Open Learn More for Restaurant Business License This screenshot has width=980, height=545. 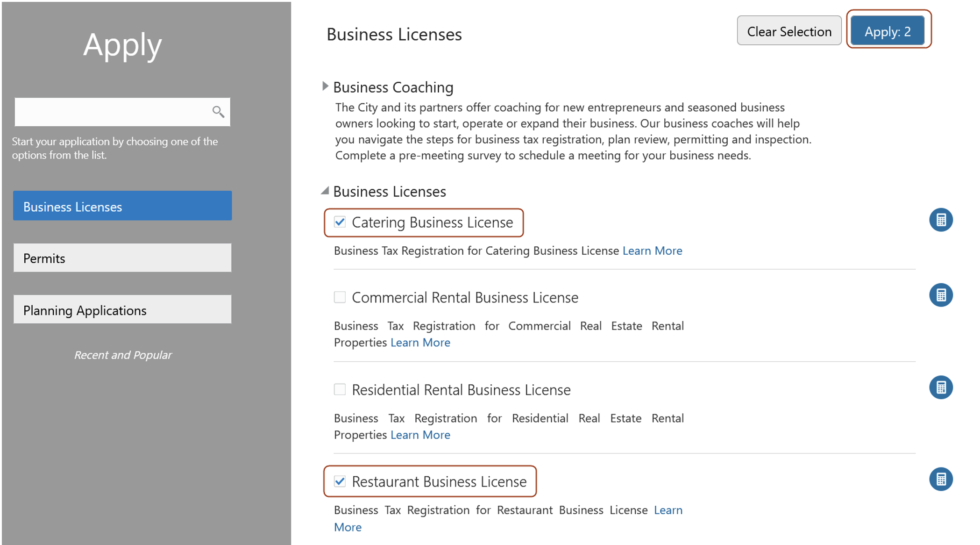(668, 510)
